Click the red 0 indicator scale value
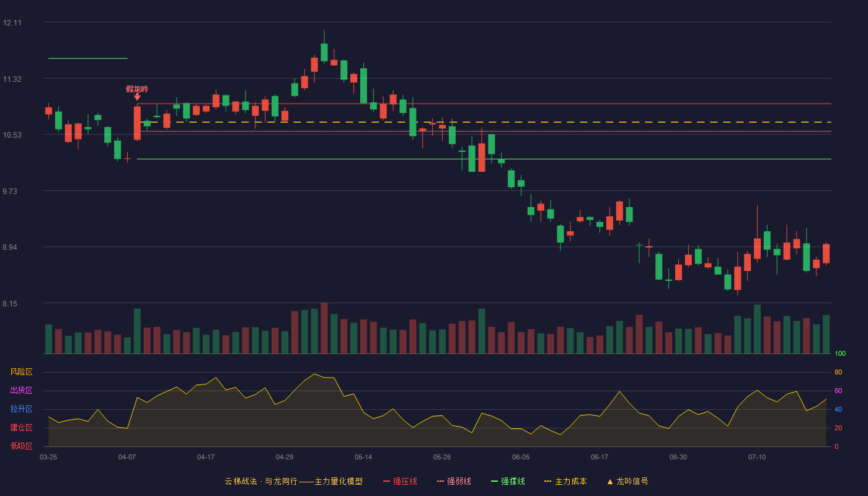Viewport: 868px width, 496px height. [x=836, y=446]
